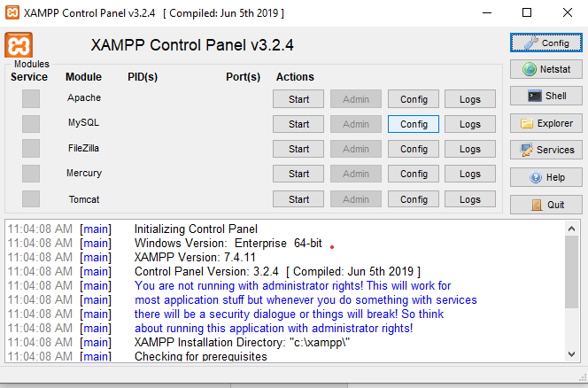Quit XAMPP Control Panel
The height and width of the screenshot is (388, 588).
coord(546,205)
